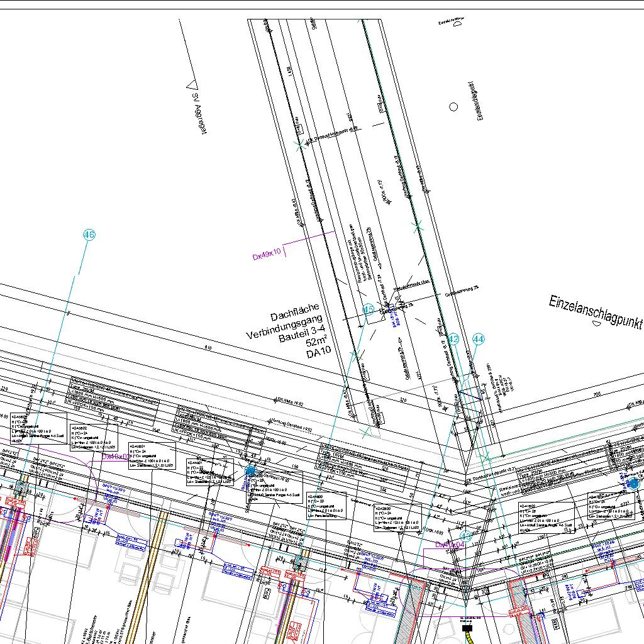The width and height of the screenshot is (644, 644).
Task: Click the circled grid marker 44
Action: click(x=479, y=340)
